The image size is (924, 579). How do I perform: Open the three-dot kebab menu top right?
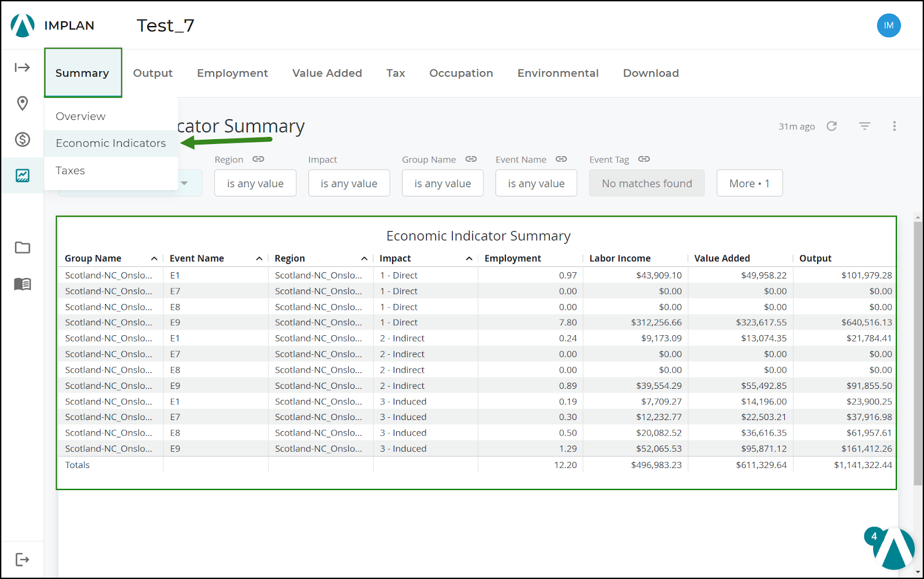click(894, 126)
